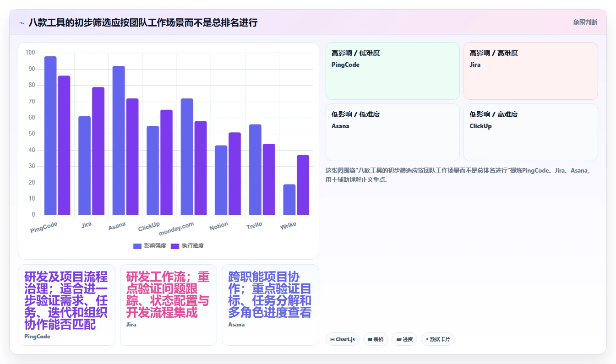The image size is (616, 364).
Task: Open the 高影响 / 高难度 quadrant card
Action: pyautogui.click(x=530, y=71)
